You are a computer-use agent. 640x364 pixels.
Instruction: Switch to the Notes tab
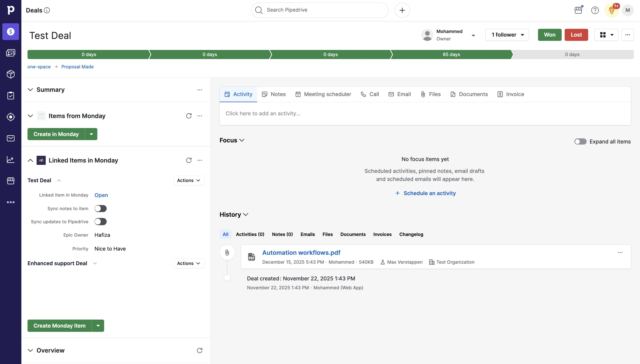point(274,94)
